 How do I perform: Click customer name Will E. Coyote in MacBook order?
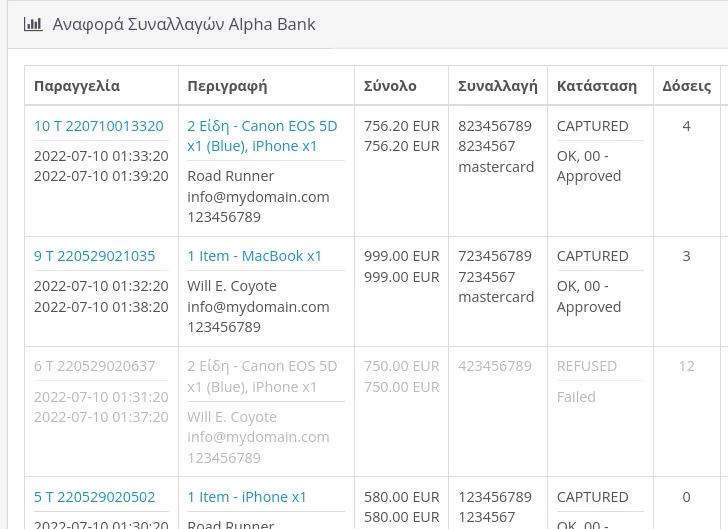(x=232, y=286)
